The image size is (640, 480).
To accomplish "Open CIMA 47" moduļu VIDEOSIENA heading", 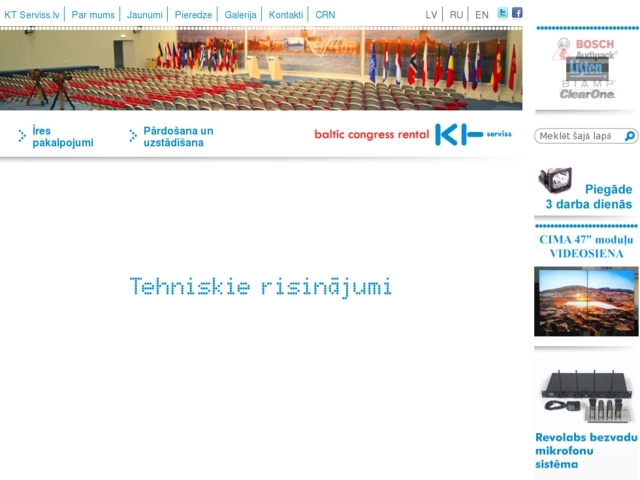I will [586, 247].
